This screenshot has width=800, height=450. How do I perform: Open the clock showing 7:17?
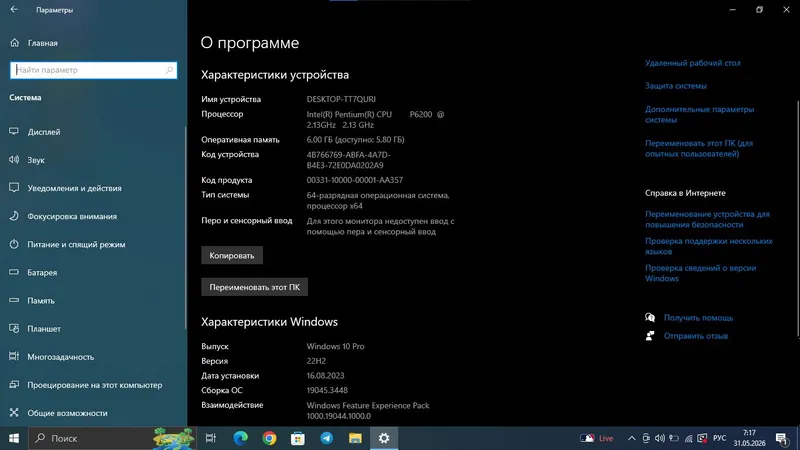(x=749, y=438)
